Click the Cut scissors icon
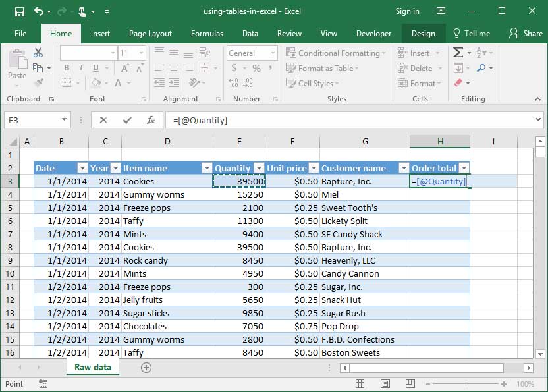Viewport: 548px width, 392px height. click(38, 53)
